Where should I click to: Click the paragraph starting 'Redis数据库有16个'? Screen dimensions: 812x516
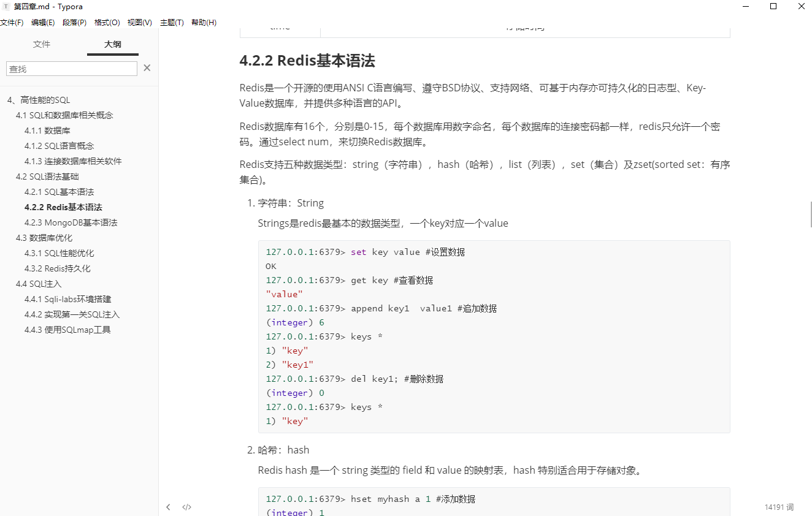point(480,134)
